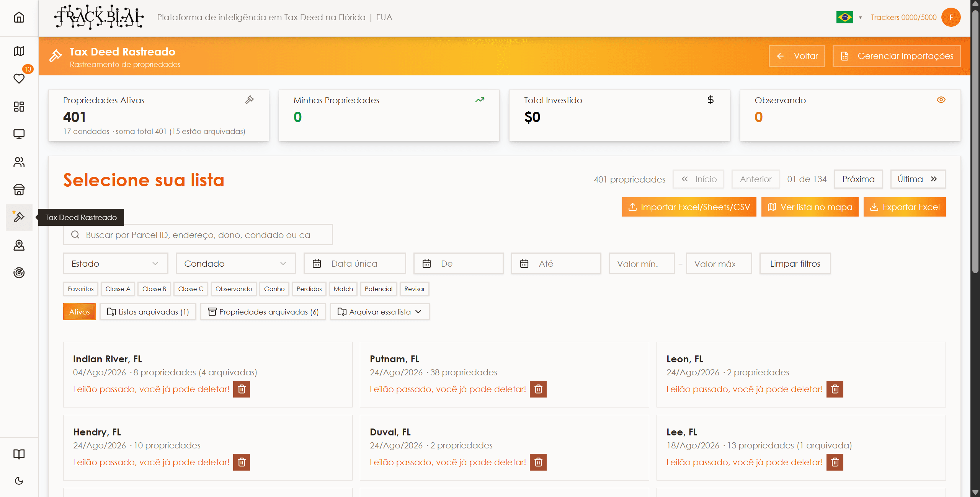Image resolution: width=980 pixels, height=497 pixels.
Task: Open the book guide icon in the sidebar
Action: click(19, 454)
